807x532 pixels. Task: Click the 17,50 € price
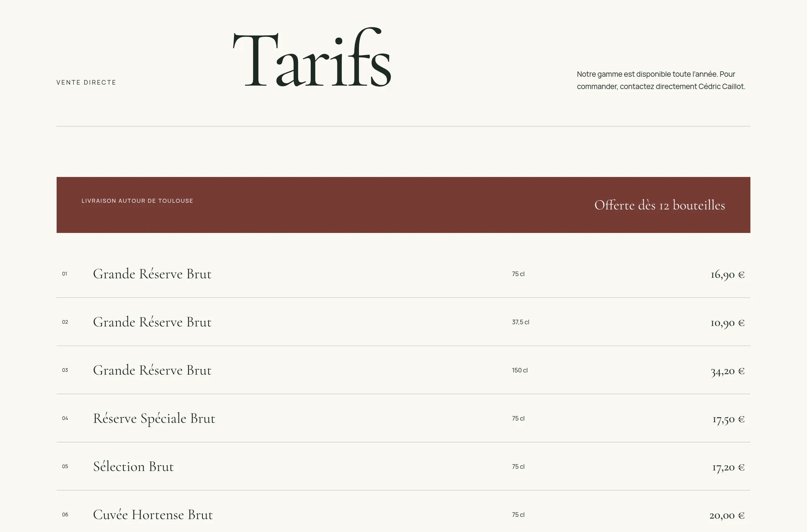[x=728, y=419]
